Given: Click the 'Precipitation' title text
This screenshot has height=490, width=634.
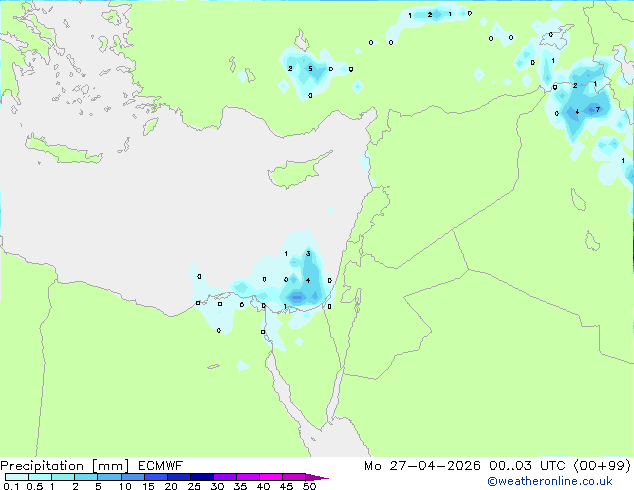Looking at the screenshot, I should tap(42, 466).
